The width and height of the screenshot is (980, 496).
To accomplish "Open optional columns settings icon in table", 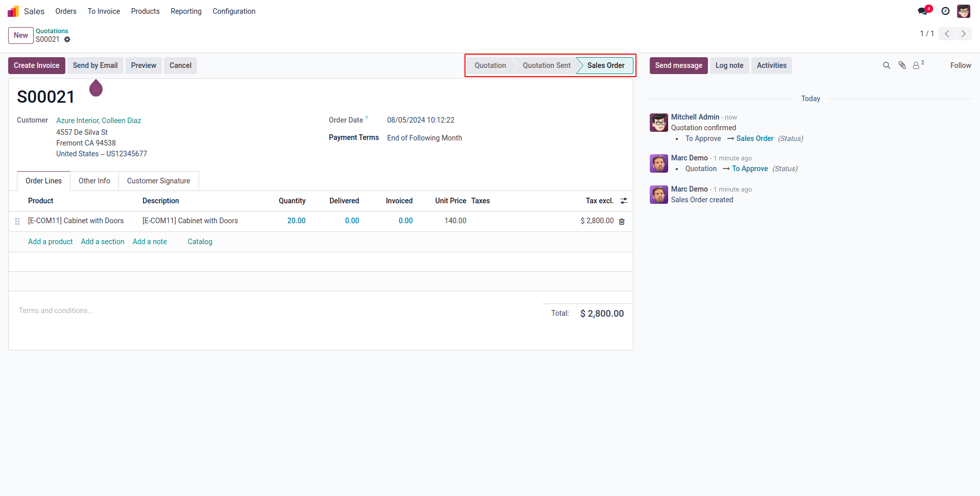I will 624,201.
